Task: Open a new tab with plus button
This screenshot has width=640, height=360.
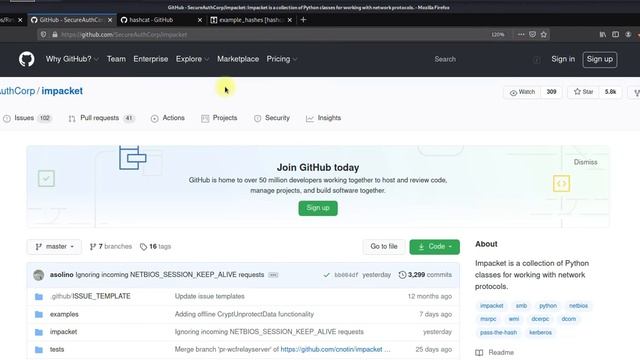Action: pyautogui.click(x=303, y=20)
